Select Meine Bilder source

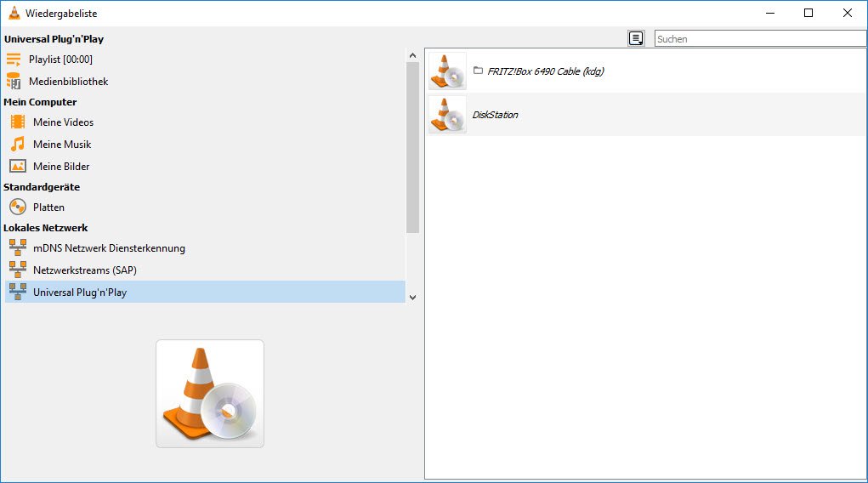click(x=61, y=166)
